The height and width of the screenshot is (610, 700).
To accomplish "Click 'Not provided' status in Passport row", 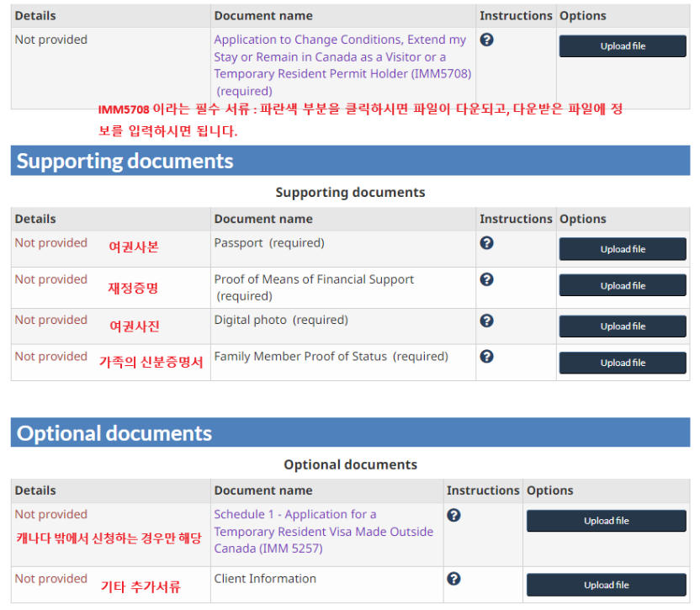I will [50, 243].
